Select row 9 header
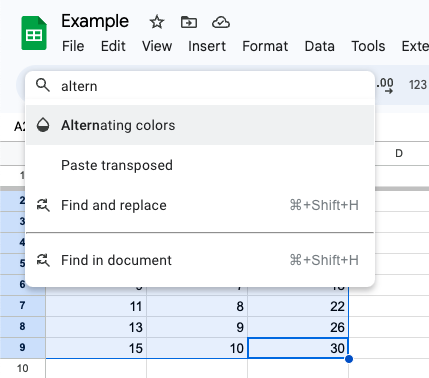The width and height of the screenshot is (429, 378). click(x=22, y=348)
